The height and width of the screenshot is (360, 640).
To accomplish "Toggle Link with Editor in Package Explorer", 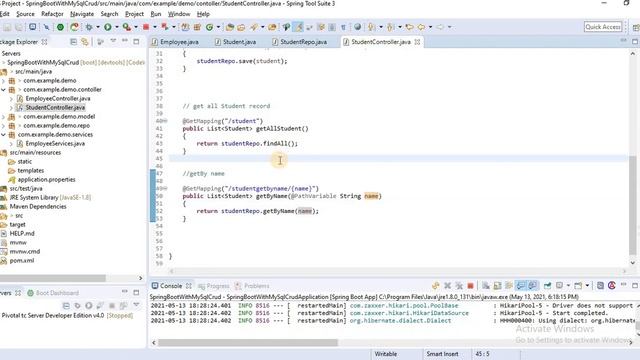I will click(84, 42).
